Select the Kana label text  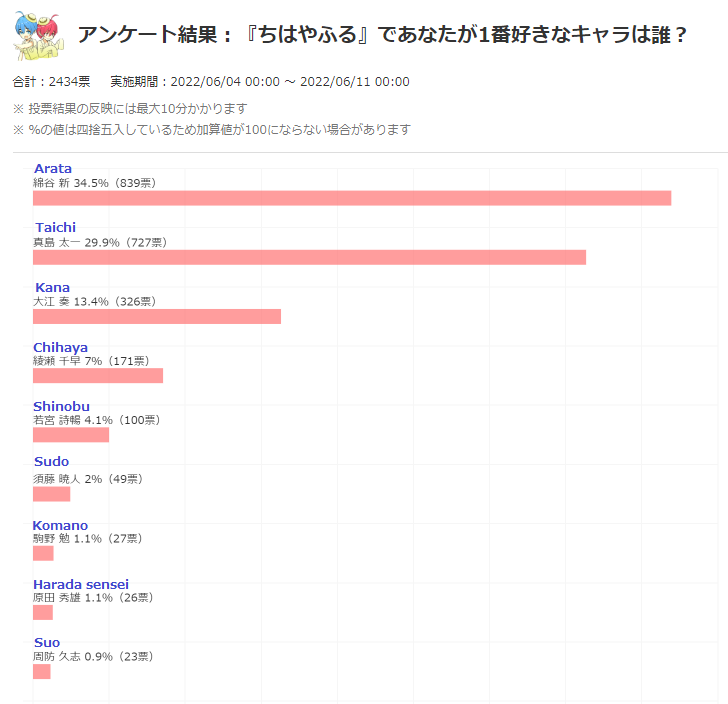tap(52, 287)
